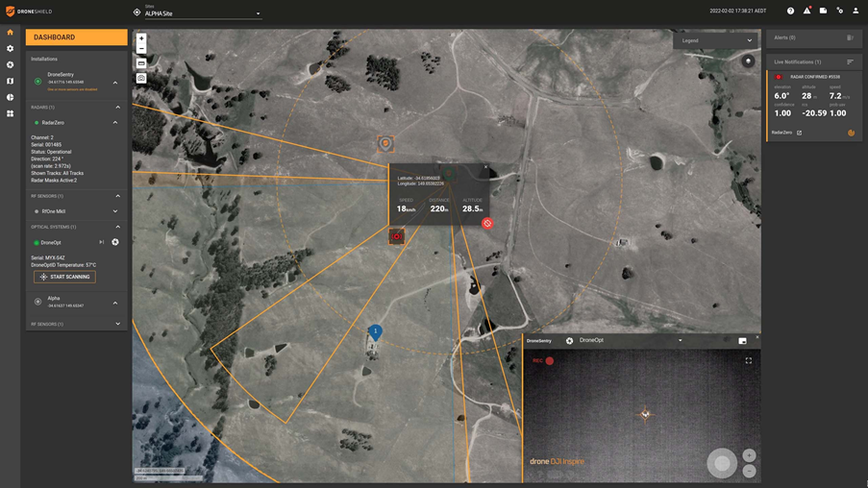Screen dimensions: 868x488
Task: Select the blue marker 1 on map
Action: click(375, 332)
